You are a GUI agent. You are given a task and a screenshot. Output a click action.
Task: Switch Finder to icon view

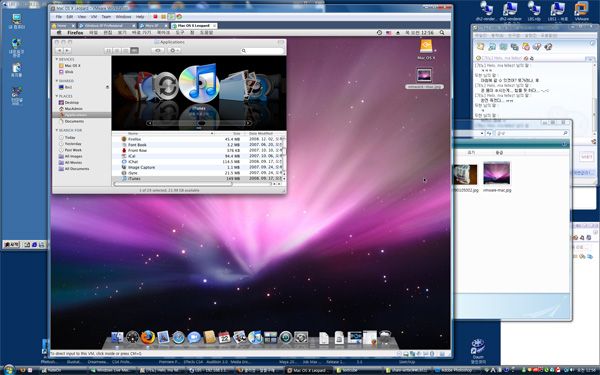[x=108, y=51]
